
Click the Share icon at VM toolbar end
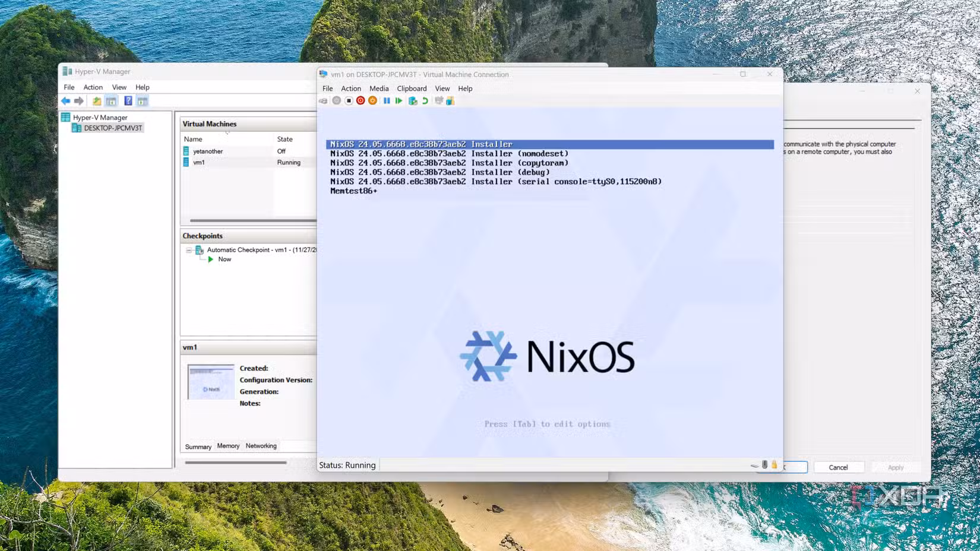(450, 101)
